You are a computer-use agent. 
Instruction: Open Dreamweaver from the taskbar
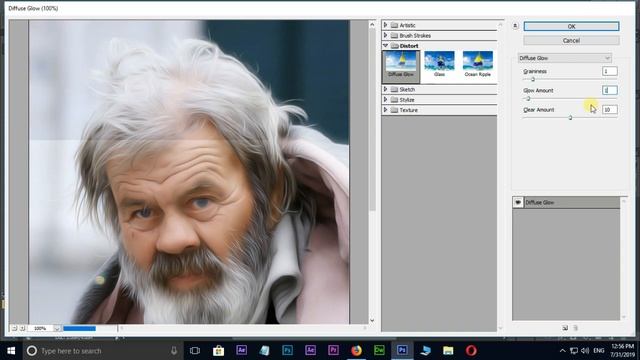[379, 350]
